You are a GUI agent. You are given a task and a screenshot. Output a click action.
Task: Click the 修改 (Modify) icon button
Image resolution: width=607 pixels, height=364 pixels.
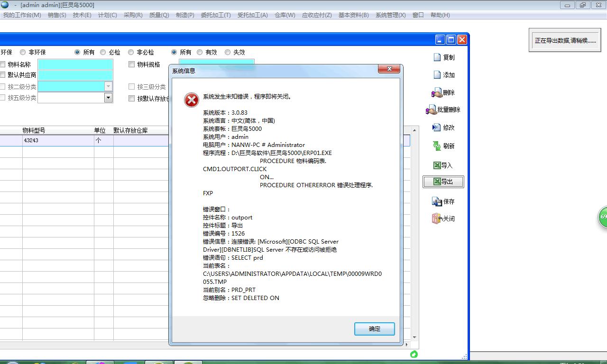[x=437, y=127]
